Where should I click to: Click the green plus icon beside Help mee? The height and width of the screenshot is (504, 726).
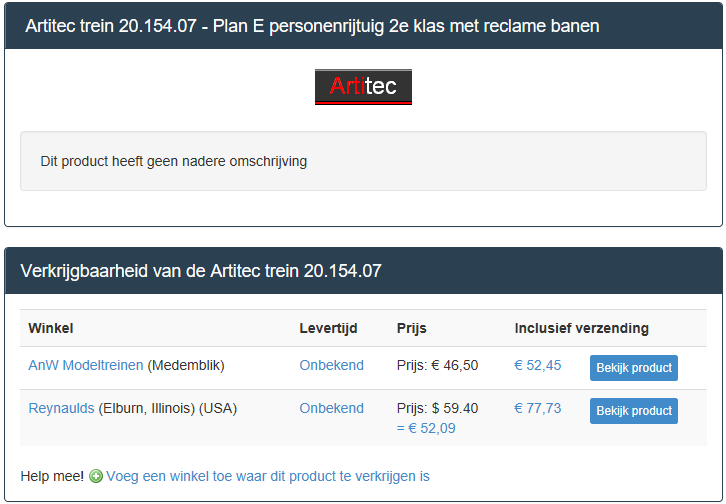96,476
